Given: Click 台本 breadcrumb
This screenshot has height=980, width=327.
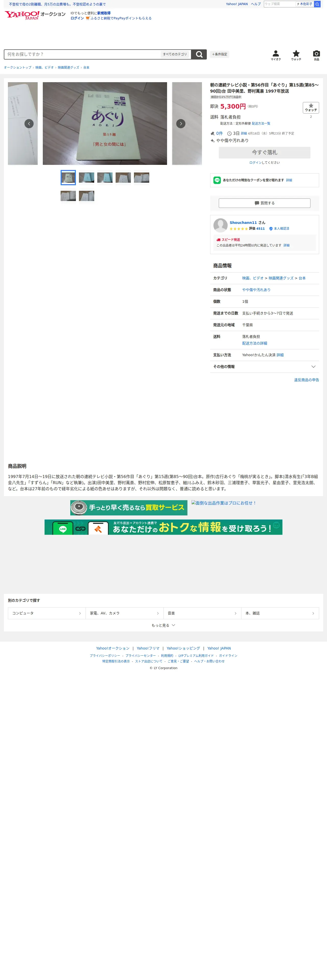Looking at the screenshot, I should point(86,68).
